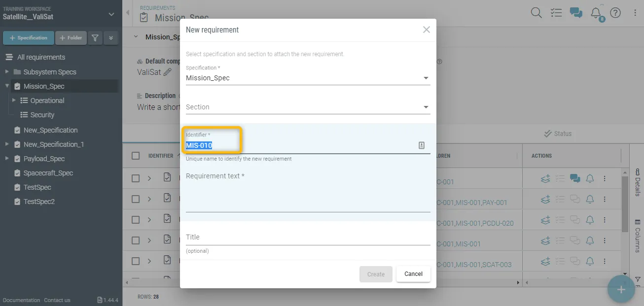Screen dimensions: 644x306
Task: Click the floating add plus button
Action: 621,289
